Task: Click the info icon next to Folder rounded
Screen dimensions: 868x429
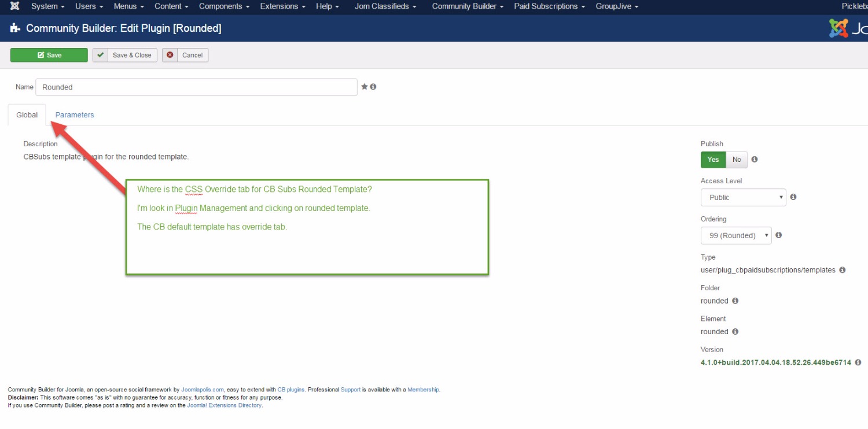Action: [x=735, y=301]
